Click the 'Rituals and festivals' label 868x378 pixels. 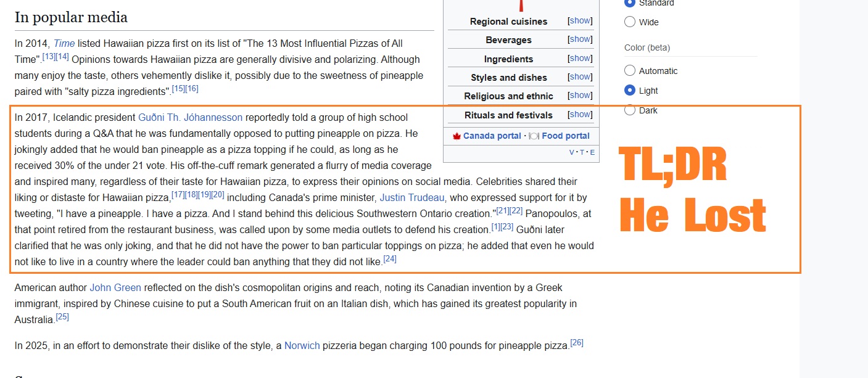click(x=509, y=115)
